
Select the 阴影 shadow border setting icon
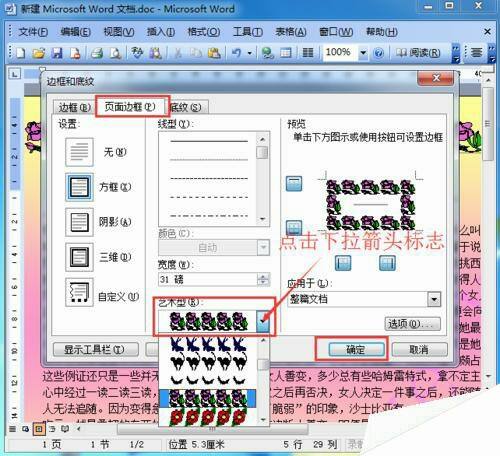click(x=79, y=222)
